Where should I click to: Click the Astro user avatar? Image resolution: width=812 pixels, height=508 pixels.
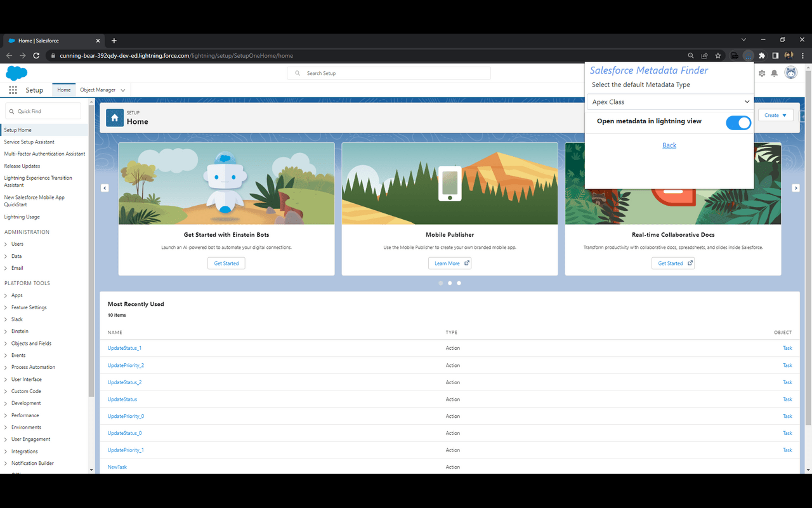point(790,72)
